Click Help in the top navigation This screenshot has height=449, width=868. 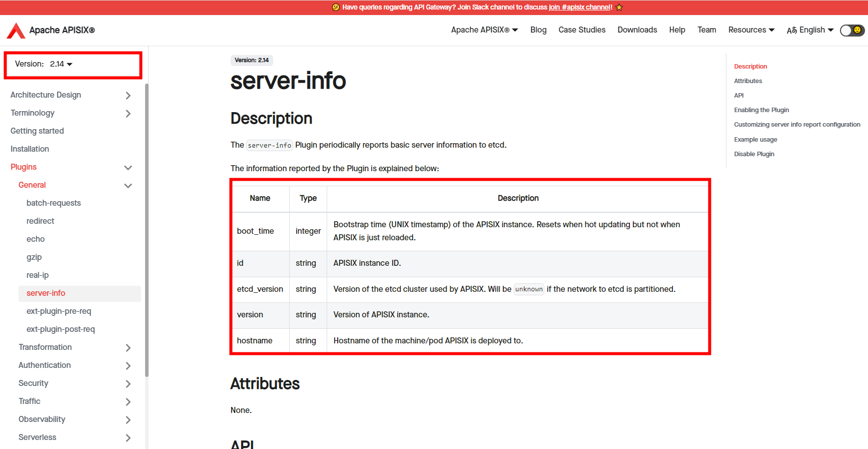tap(677, 30)
